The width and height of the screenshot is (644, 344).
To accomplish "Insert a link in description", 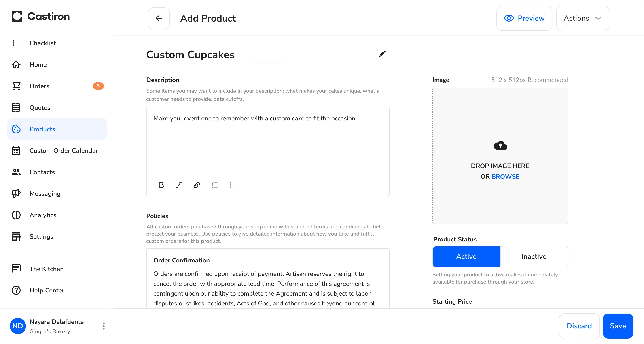I will (197, 185).
